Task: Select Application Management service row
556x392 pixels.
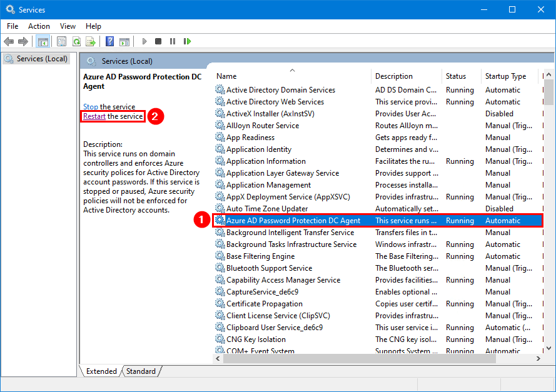Action: (x=378, y=185)
